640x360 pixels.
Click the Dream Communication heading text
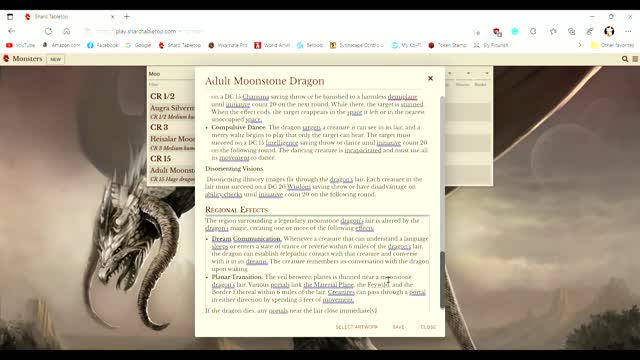[x=247, y=239]
